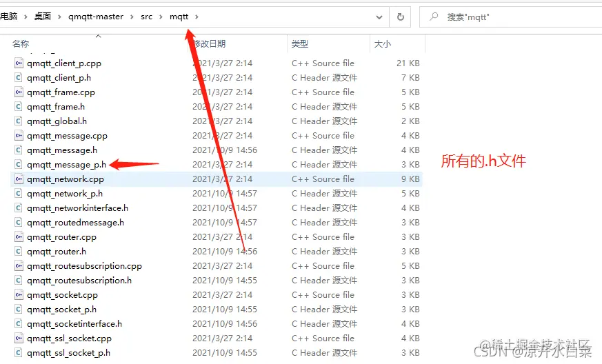Image resolution: width=602 pixels, height=364 pixels.
Task: Expand the chevron after mqtt breadcrumb
Action: point(197,17)
